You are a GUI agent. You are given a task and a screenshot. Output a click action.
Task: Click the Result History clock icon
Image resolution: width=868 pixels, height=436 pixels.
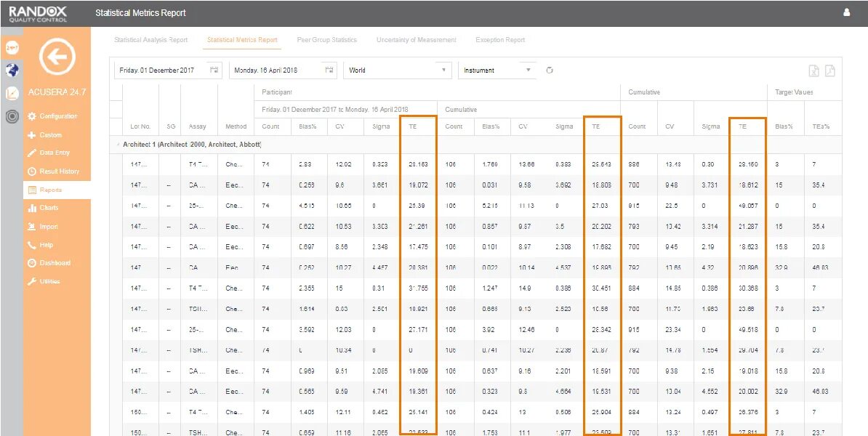tap(31, 171)
